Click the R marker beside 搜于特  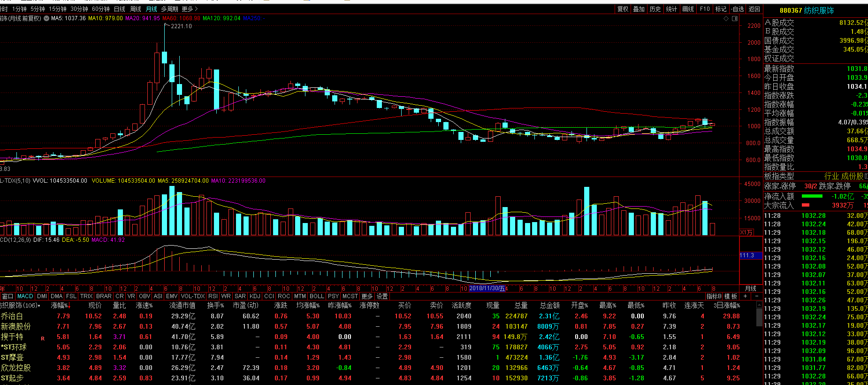(x=43, y=339)
